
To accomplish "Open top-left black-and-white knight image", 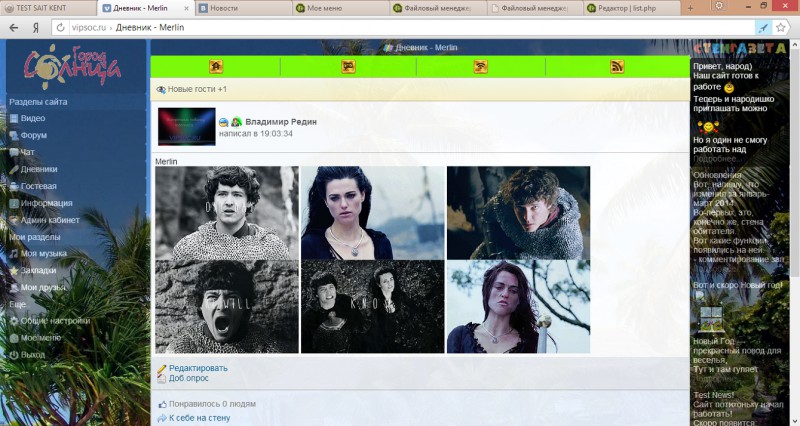I will click(227, 213).
